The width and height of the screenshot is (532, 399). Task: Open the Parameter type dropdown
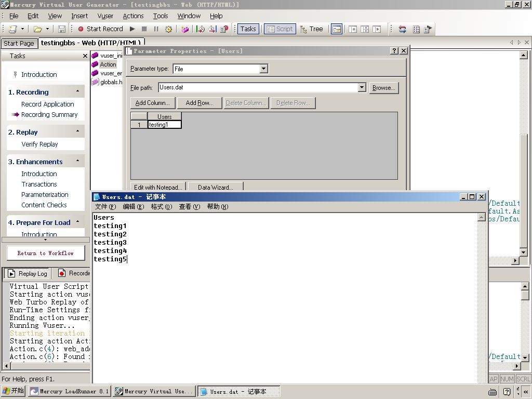263,69
